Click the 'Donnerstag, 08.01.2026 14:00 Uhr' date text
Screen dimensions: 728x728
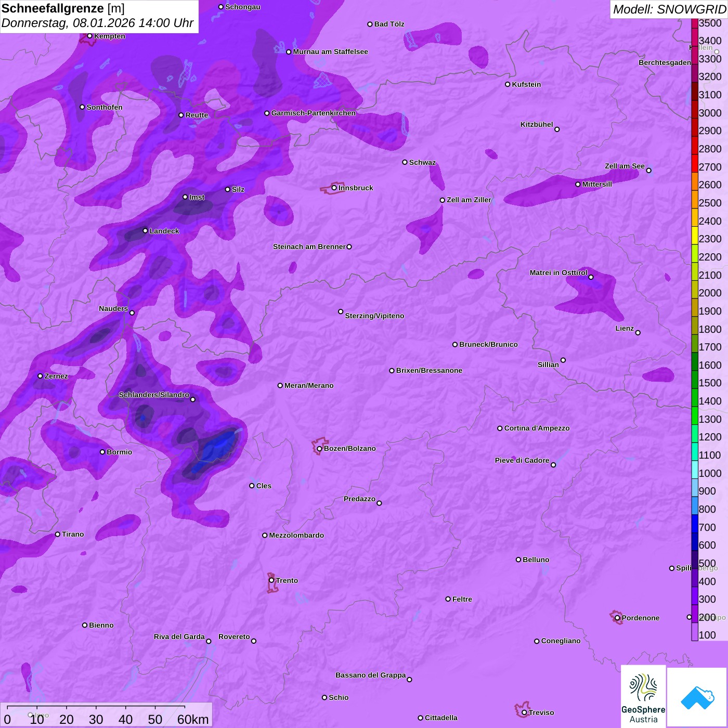[97, 23]
